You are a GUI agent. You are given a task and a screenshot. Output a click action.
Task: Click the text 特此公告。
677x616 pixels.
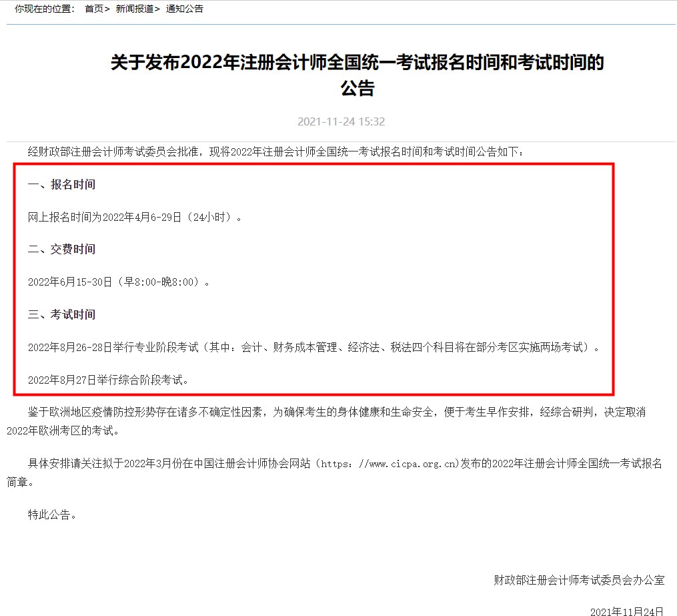click(x=52, y=515)
